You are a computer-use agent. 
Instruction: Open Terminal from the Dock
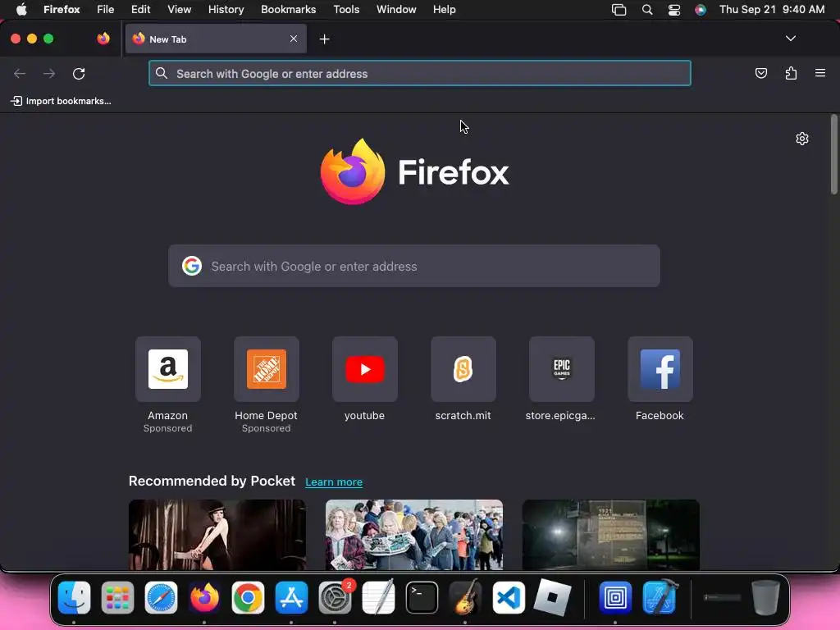(422, 597)
